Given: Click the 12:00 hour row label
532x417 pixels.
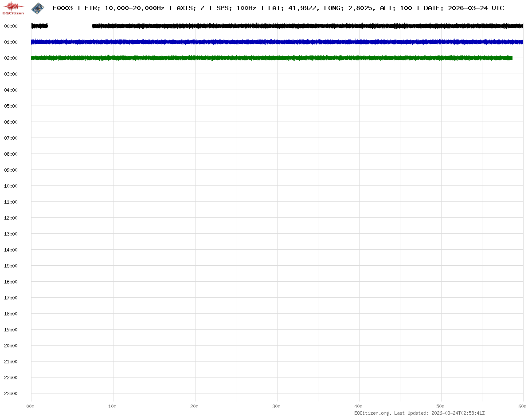Looking at the screenshot, I should (x=11, y=218).
